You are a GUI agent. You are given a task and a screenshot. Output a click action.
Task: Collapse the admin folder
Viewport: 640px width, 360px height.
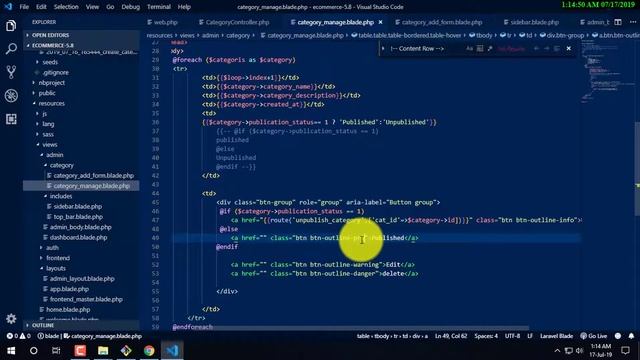pyautogui.click(x=54, y=155)
